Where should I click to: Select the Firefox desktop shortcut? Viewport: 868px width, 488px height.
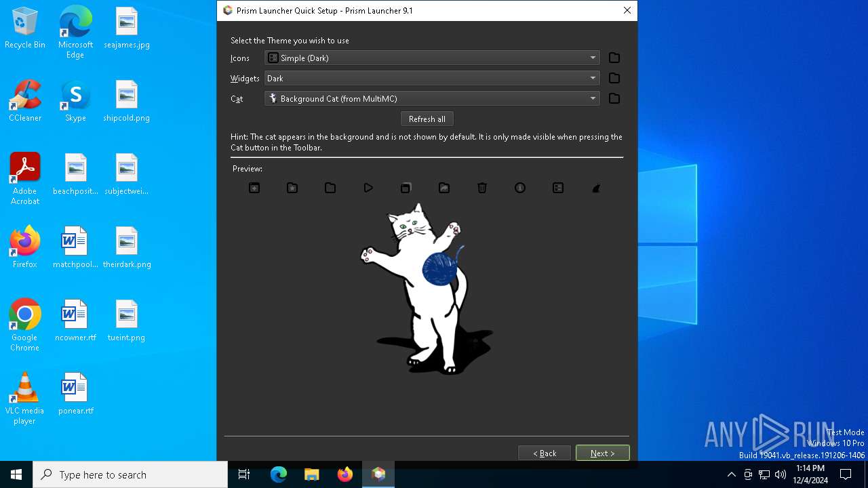25,248
